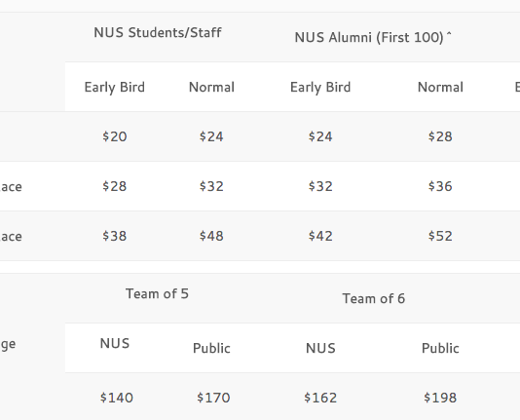Select the $42 alumni early bird price
The image size is (520, 420).
pos(320,236)
